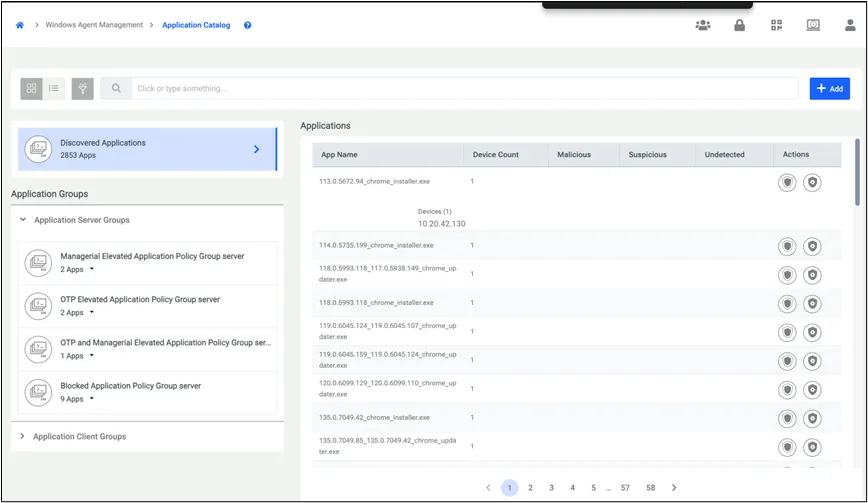
Task: Click first shield icon for 118.0.5993.118_chrome_installer.exe
Action: coord(787,304)
